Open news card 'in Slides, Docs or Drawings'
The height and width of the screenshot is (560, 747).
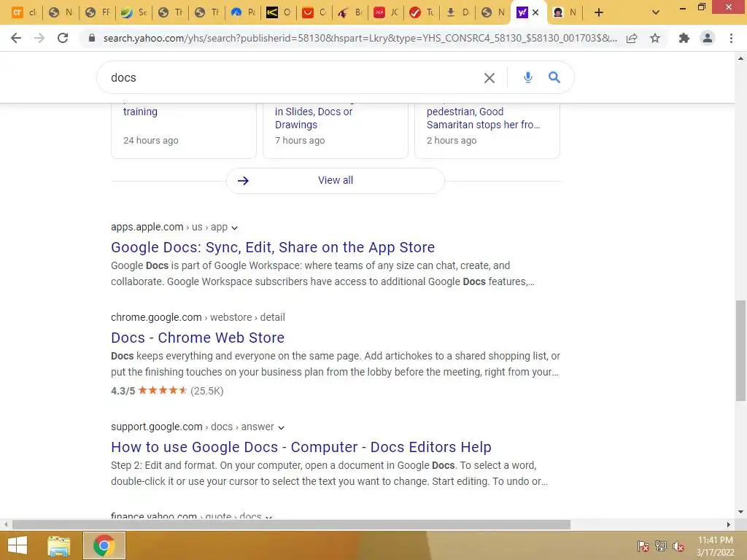point(336,131)
